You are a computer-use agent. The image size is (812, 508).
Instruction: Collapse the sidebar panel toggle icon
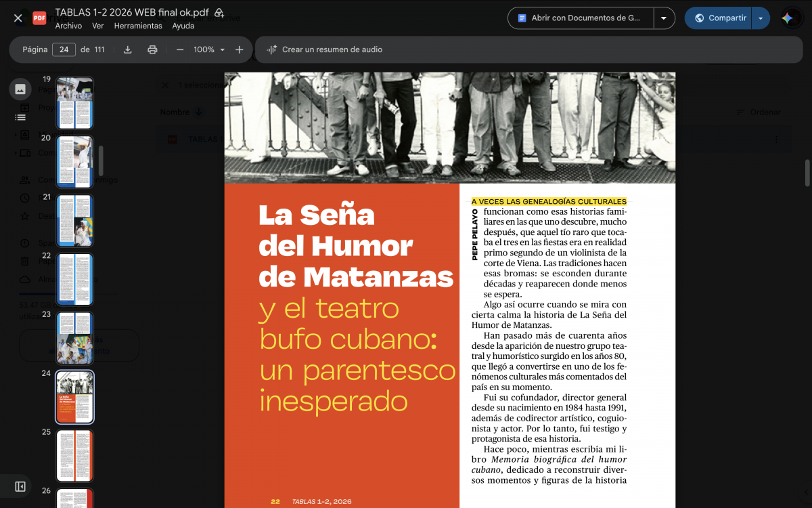(x=20, y=486)
